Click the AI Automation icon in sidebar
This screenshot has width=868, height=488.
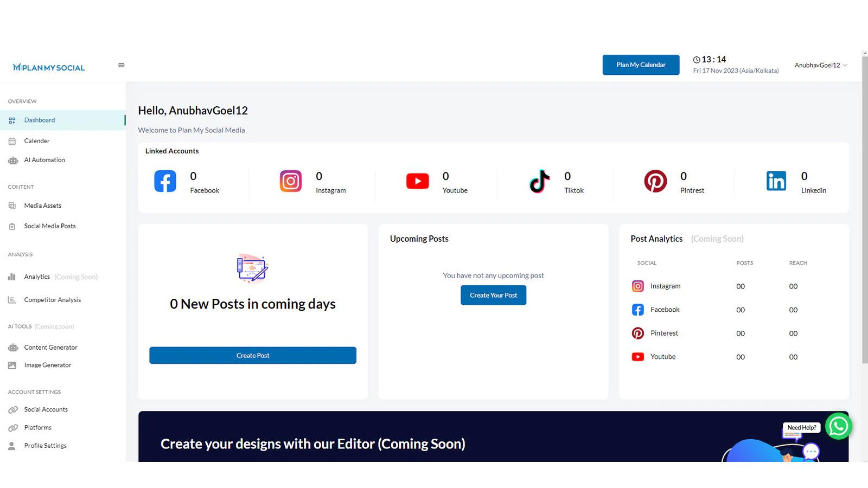click(x=13, y=160)
